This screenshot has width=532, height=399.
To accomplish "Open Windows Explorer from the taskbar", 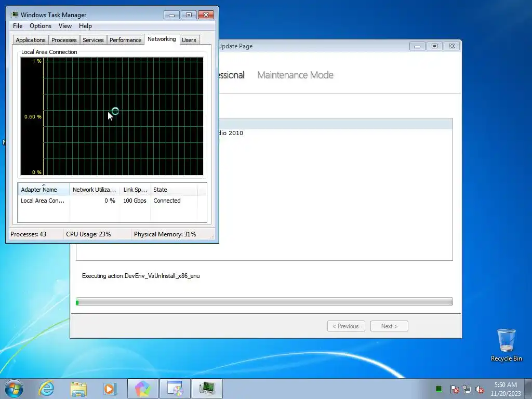I will 78,389.
